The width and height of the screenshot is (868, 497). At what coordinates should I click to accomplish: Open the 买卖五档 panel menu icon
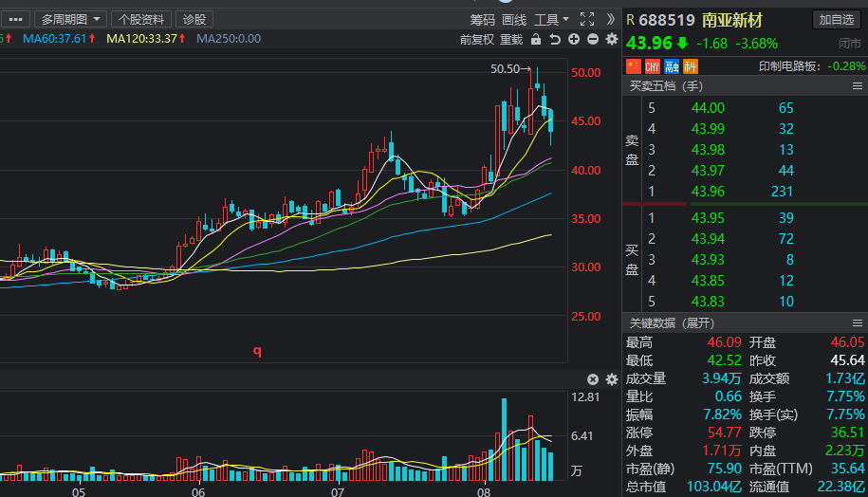pyautogui.click(x=858, y=86)
